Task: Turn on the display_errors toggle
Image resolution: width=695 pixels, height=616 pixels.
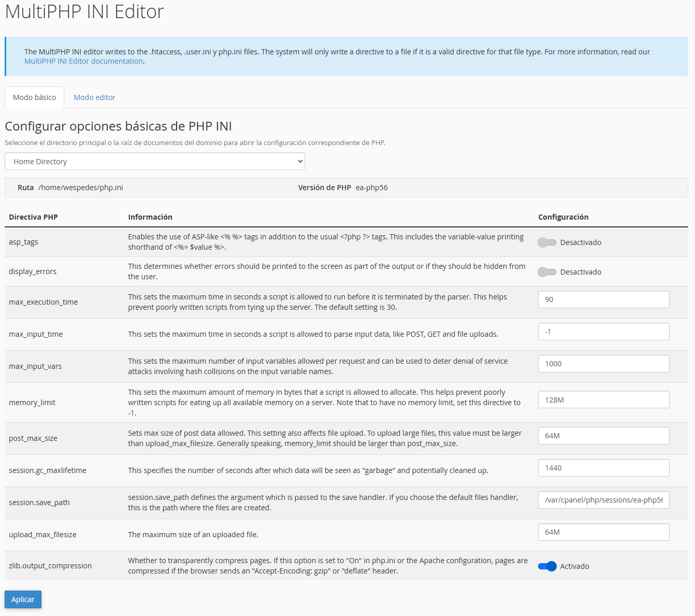Action: 546,272
